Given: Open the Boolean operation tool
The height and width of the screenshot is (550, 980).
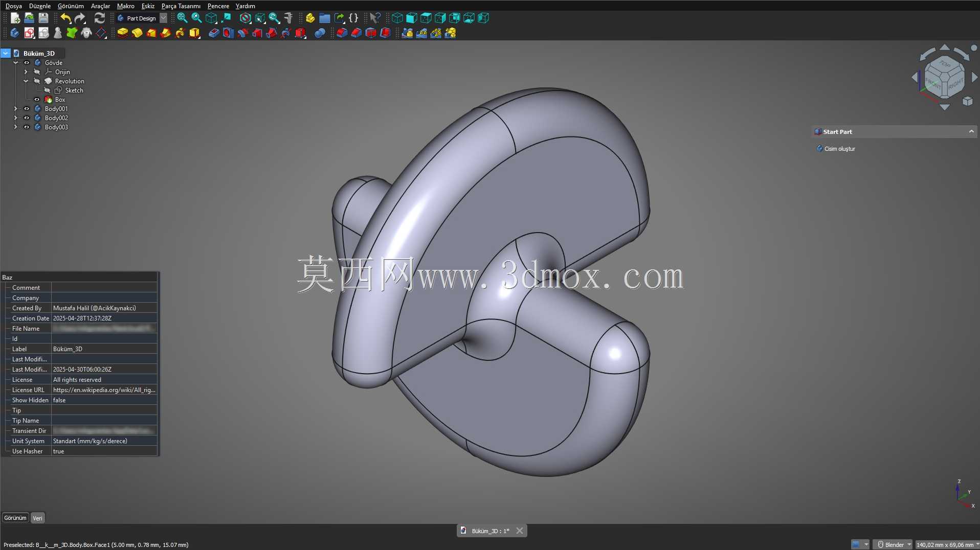Looking at the screenshot, I should click(x=320, y=33).
